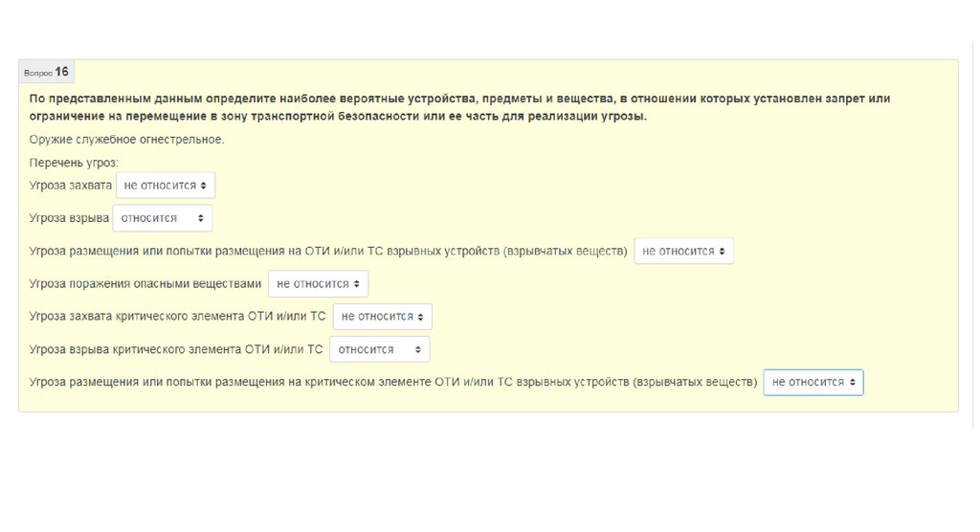Viewport: 980px width, 532px height.
Task: Click 'Угроза захвата критического элемента ОТИ и/или ТС' label
Action: 178,317
